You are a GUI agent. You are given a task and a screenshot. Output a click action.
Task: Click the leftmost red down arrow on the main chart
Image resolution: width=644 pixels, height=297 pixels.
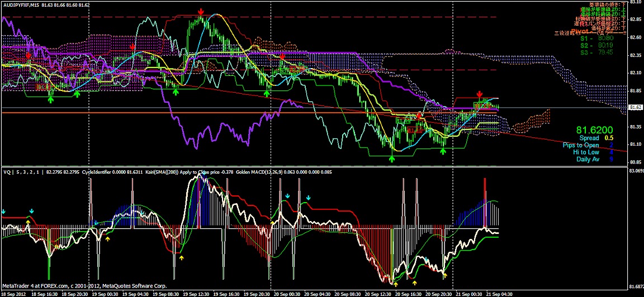29,55
